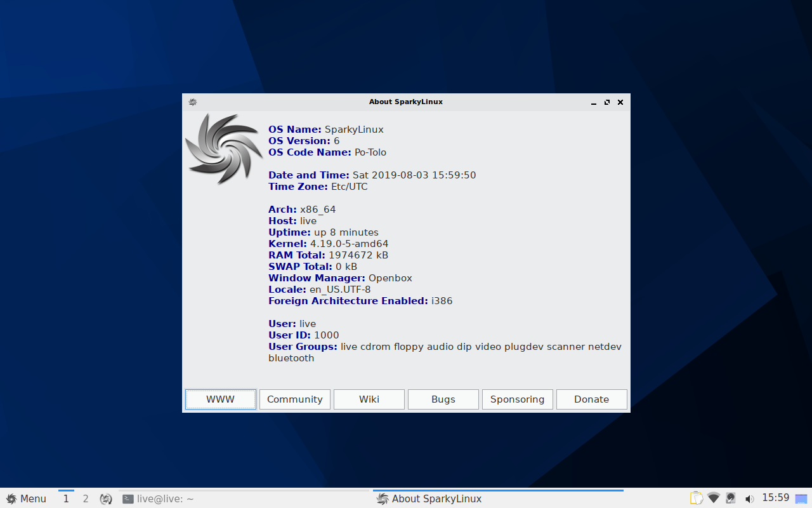Click the 'RAM Total: 1974672 kB' line

click(x=329, y=255)
